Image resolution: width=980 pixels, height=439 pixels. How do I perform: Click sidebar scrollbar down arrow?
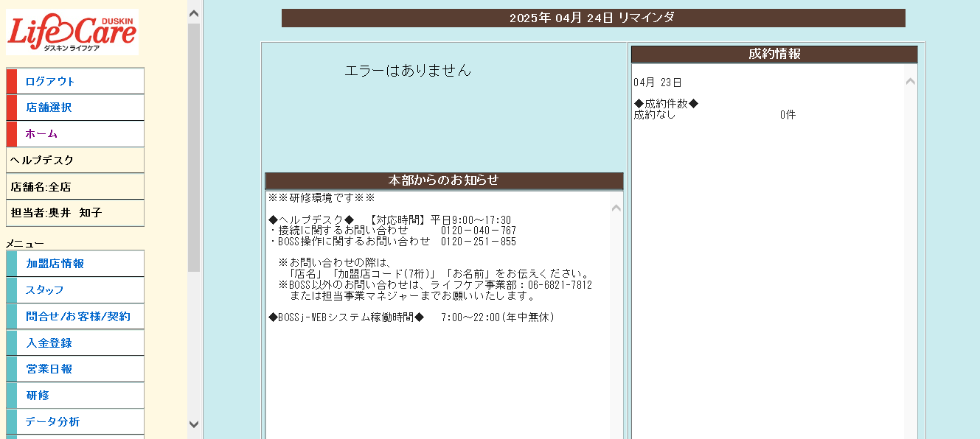point(194,424)
